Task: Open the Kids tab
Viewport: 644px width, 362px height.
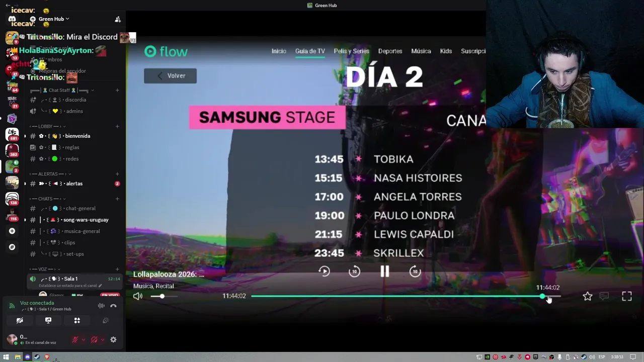Action: tap(446, 51)
